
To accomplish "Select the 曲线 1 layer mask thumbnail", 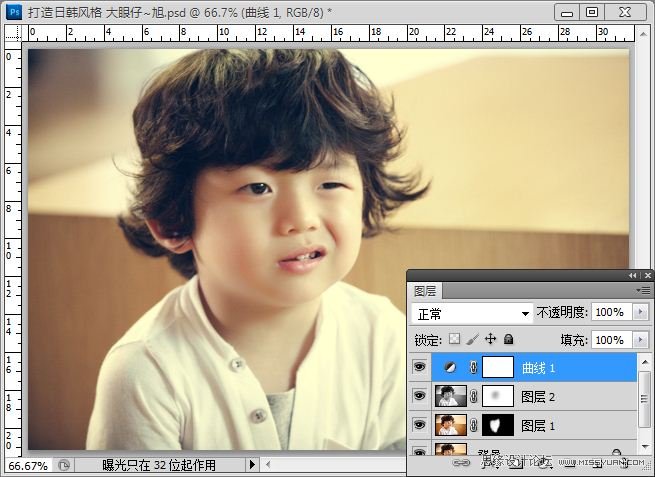I will [x=498, y=368].
